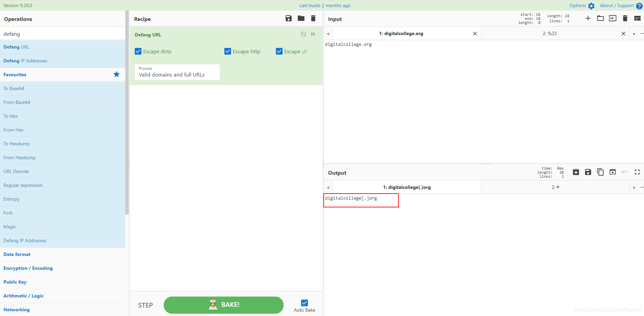Toggle the Escape :// checkbox
This screenshot has height=316, width=644.
[x=279, y=51]
